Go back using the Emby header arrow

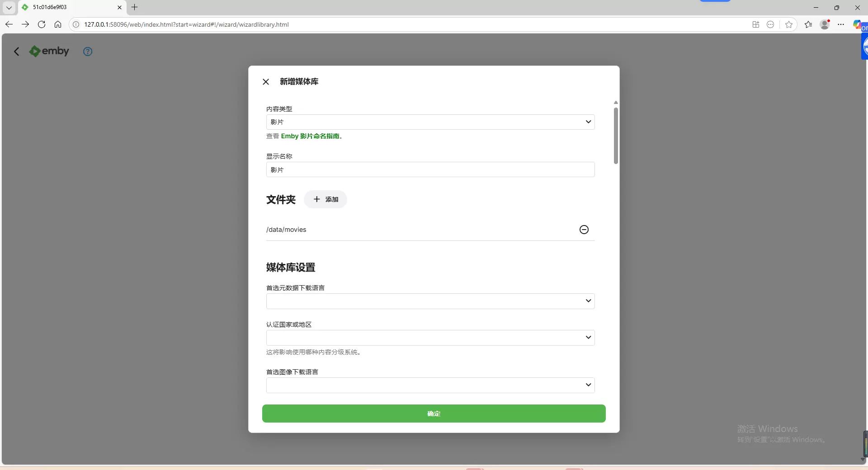click(17, 52)
